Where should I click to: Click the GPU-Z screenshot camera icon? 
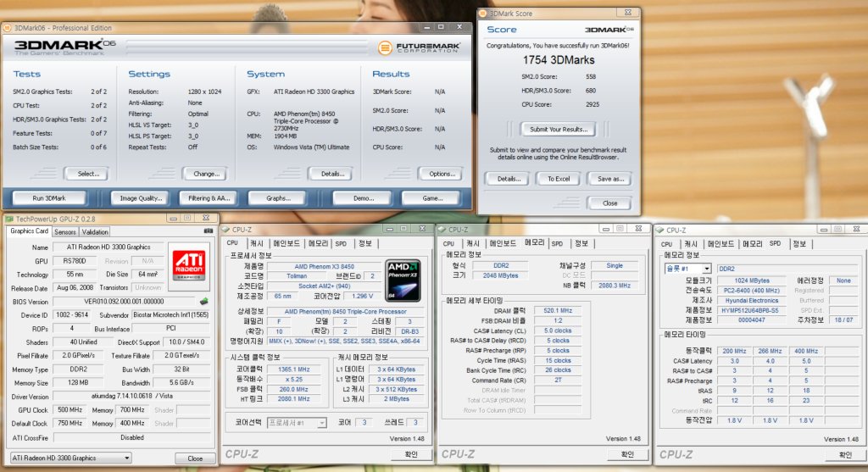(x=209, y=230)
